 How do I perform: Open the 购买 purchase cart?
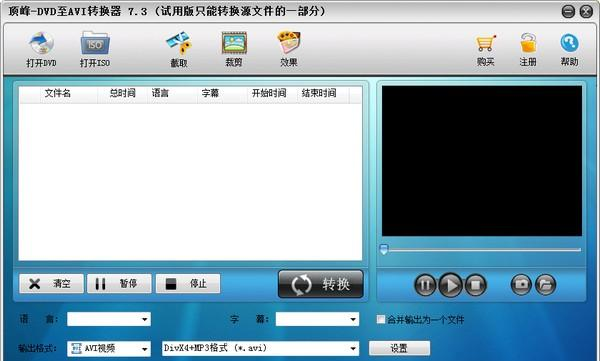pos(486,50)
